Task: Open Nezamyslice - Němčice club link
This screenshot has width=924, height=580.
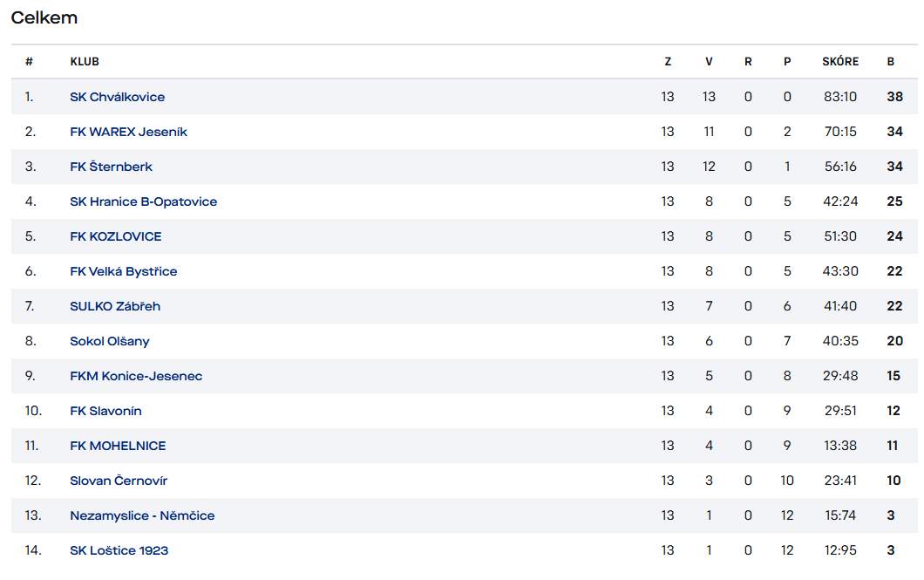Action: click(142, 515)
